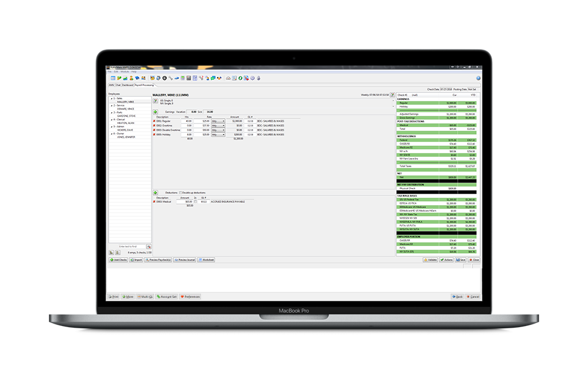Click the two-people group toolbar icon
The width and height of the screenshot is (588, 384).
pyautogui.click(x=143, y=78)
